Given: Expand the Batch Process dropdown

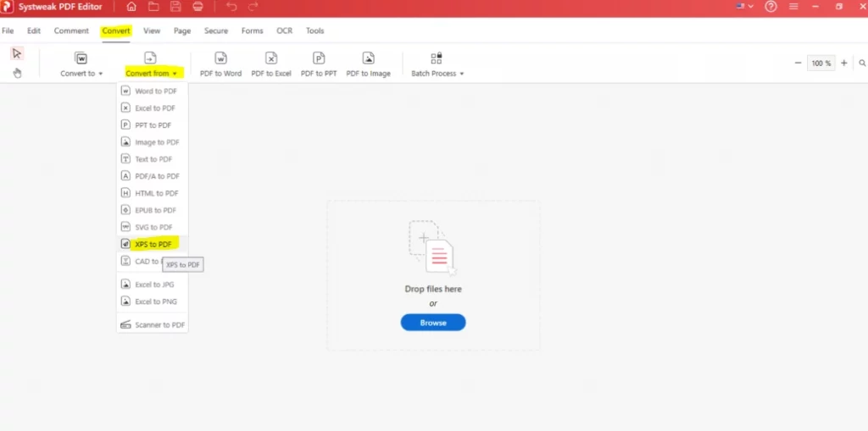Looking at the screenshot, I should coord(437,64).
